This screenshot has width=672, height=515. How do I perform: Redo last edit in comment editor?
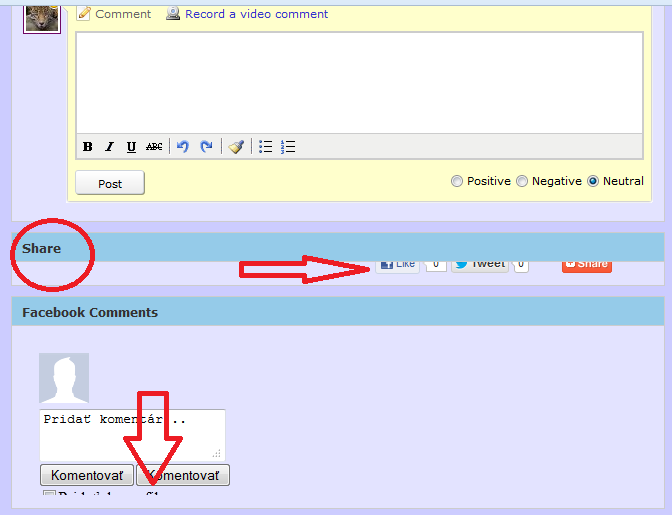(x=206, y=147)
